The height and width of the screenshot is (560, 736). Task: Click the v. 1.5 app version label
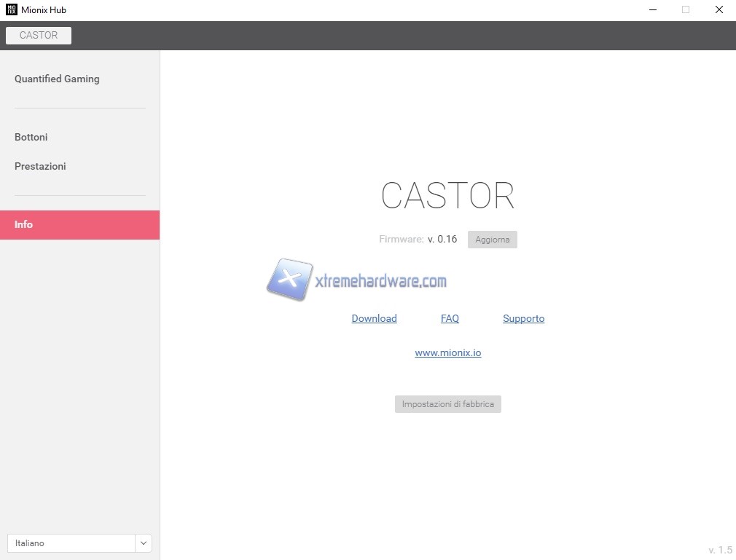coord(720,550)
